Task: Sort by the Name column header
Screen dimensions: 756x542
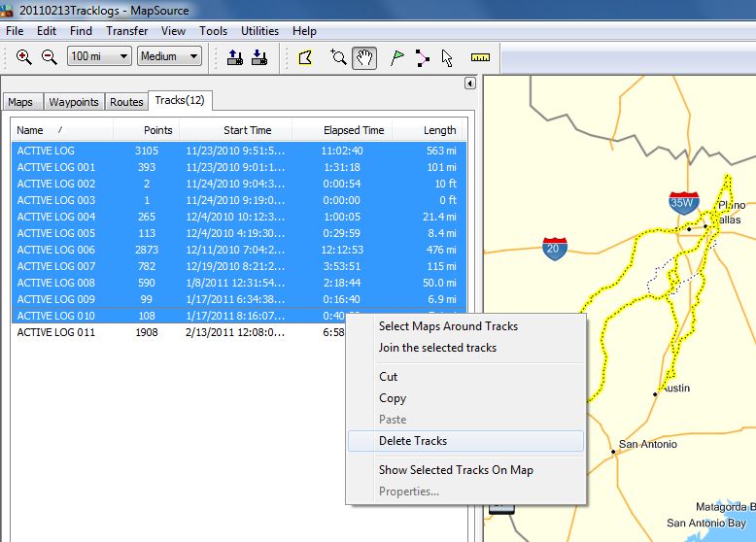Action: point(62,130)
